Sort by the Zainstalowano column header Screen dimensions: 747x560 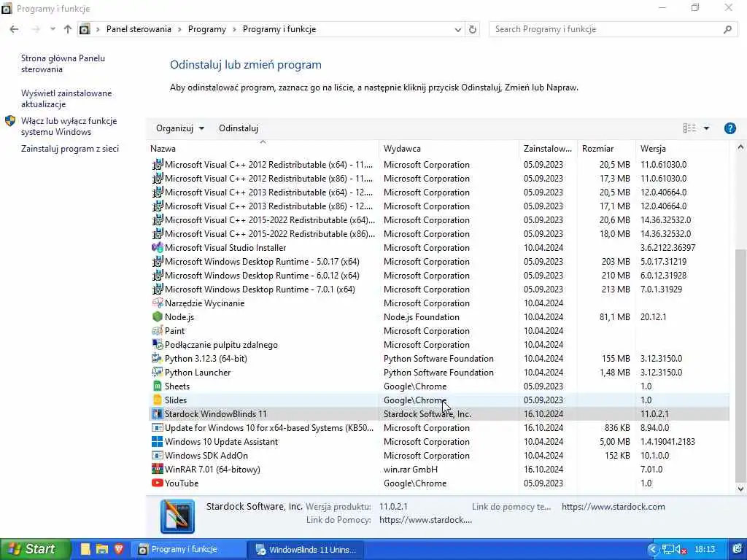548,149
